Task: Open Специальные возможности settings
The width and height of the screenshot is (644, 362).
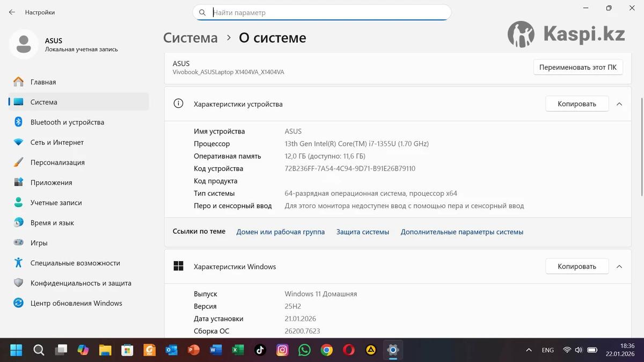Action: click(x=75, y=263)
